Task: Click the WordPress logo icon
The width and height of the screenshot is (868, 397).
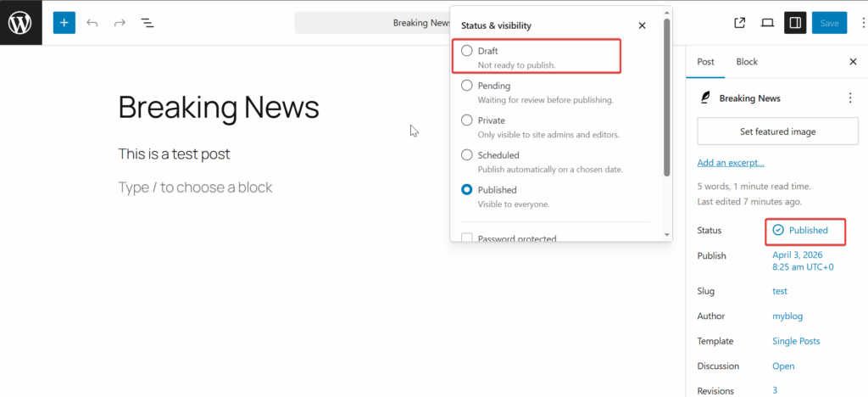Action: (21, 23)
